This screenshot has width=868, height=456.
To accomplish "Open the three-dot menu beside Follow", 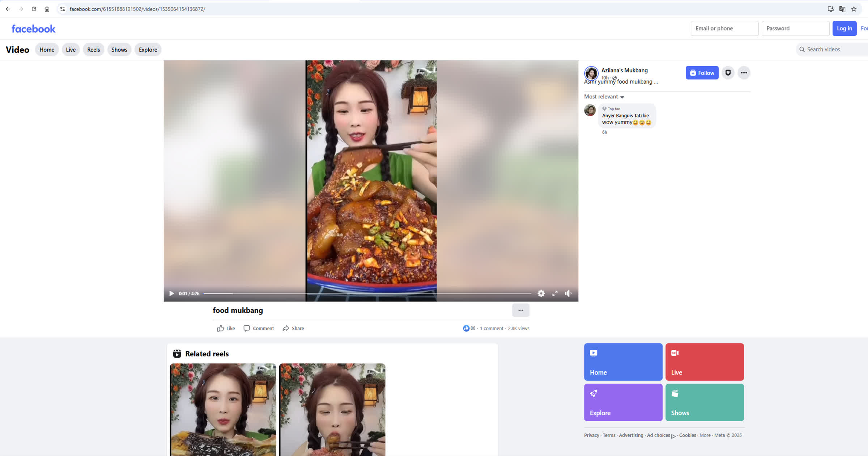I will 744,72.
